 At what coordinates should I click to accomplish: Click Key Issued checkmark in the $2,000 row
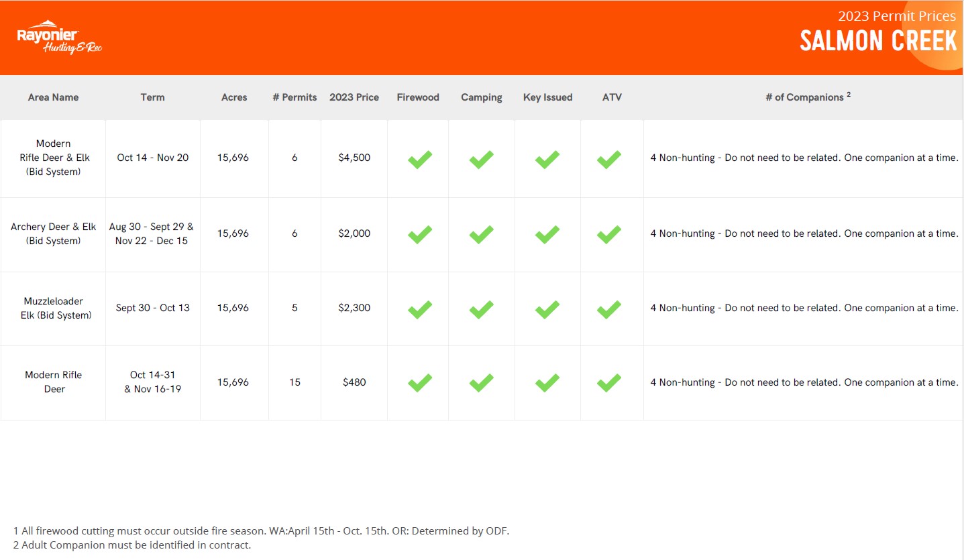[547, 234]
